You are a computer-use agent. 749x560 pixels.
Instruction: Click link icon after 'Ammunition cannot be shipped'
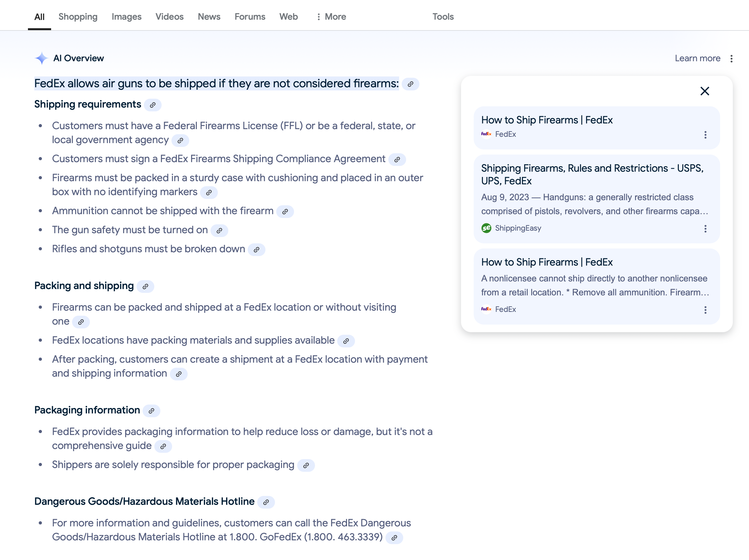[285, 212]
